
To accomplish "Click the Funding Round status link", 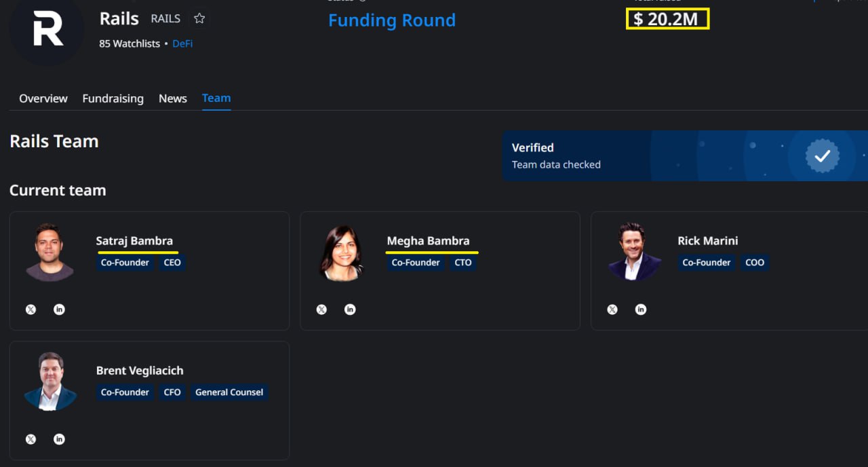I will (x=392, y=20).
